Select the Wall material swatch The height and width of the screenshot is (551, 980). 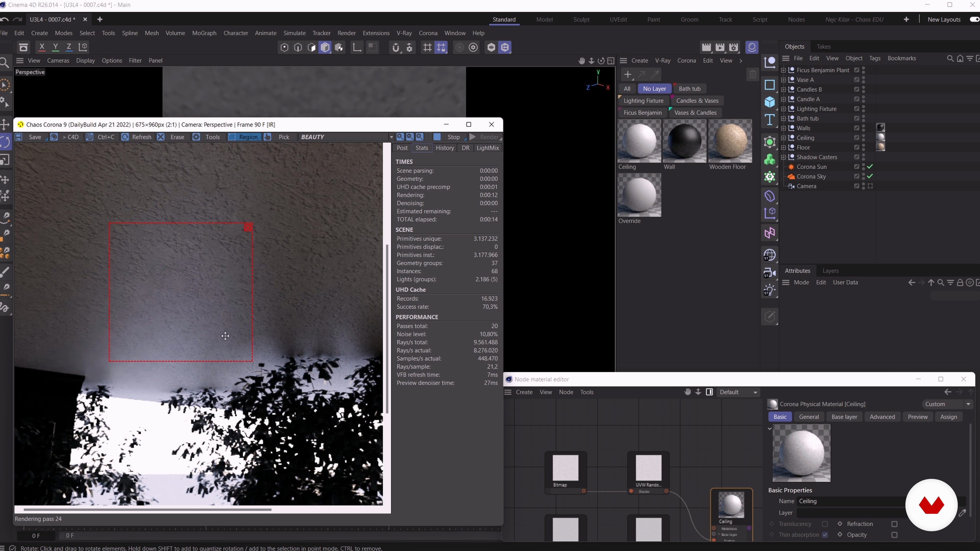(x=684, y=141)
